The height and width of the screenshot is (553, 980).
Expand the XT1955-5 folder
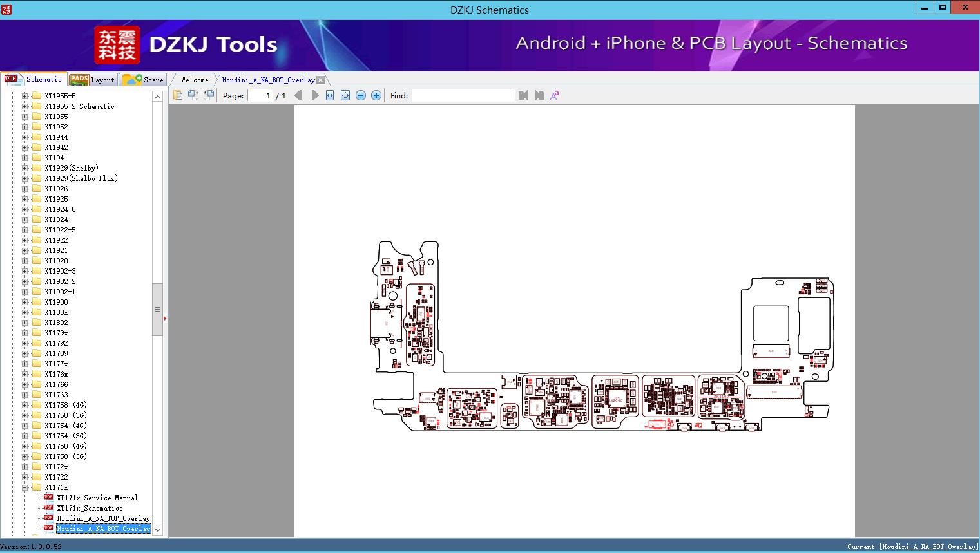(25, 96)
